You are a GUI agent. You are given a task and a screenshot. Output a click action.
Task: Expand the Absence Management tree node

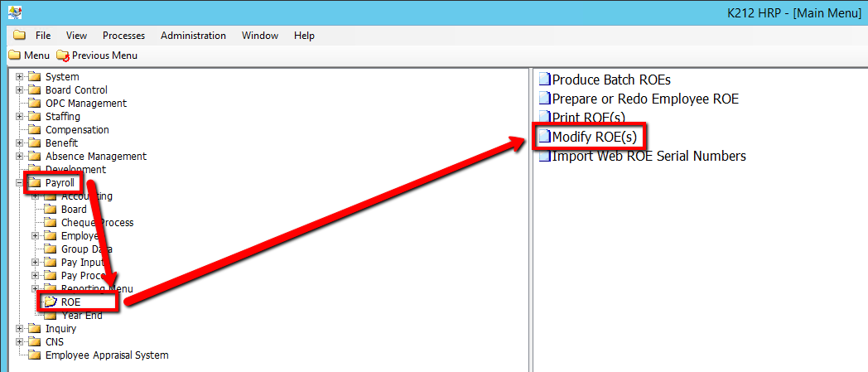click(19, 157)
